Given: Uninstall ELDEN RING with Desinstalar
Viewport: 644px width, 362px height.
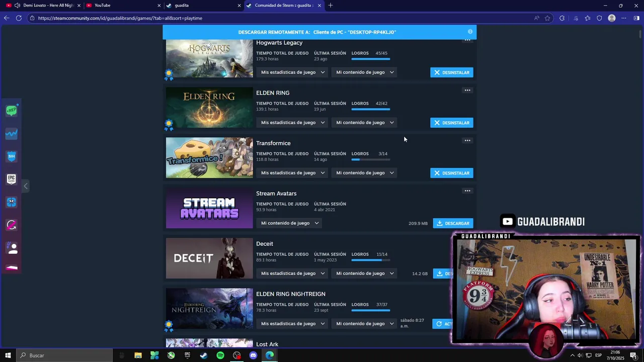Looking at the screenshot, I should click(x=451, y=123).
